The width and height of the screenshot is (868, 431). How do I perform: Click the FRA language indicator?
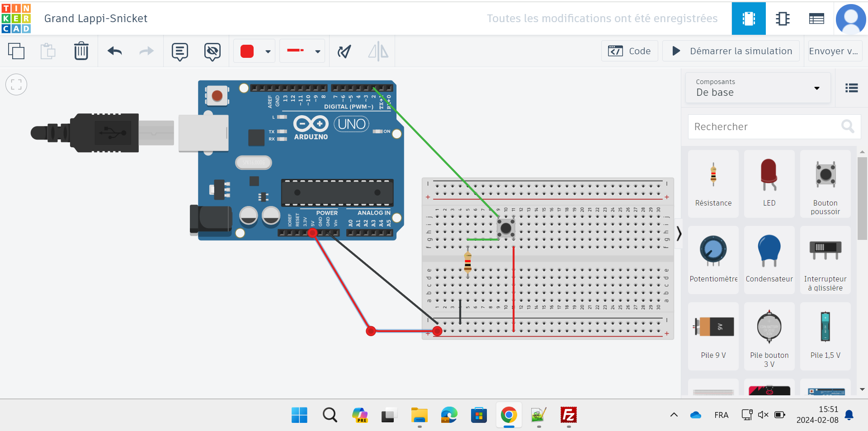722,415
